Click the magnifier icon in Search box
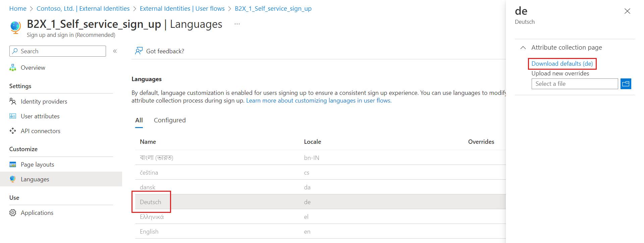The width and height of the screenshot is (644, 243). pyautogui.click(x=15, y=51)
